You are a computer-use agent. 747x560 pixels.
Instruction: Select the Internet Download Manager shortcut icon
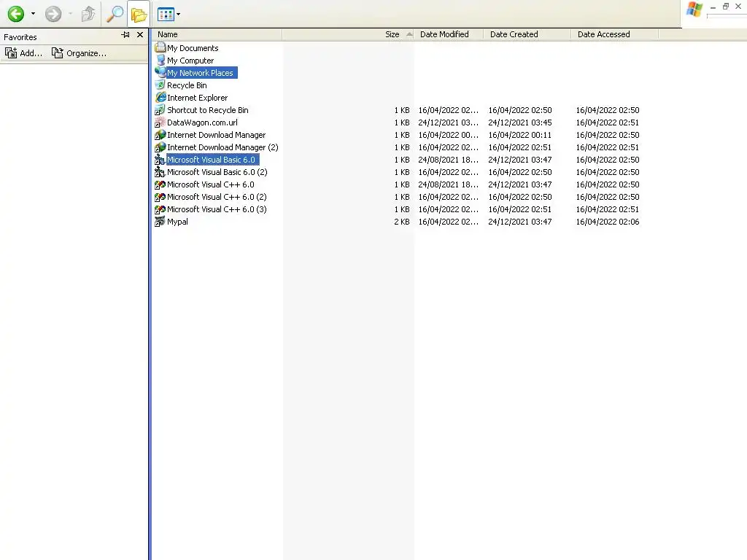tap(160, 134)
